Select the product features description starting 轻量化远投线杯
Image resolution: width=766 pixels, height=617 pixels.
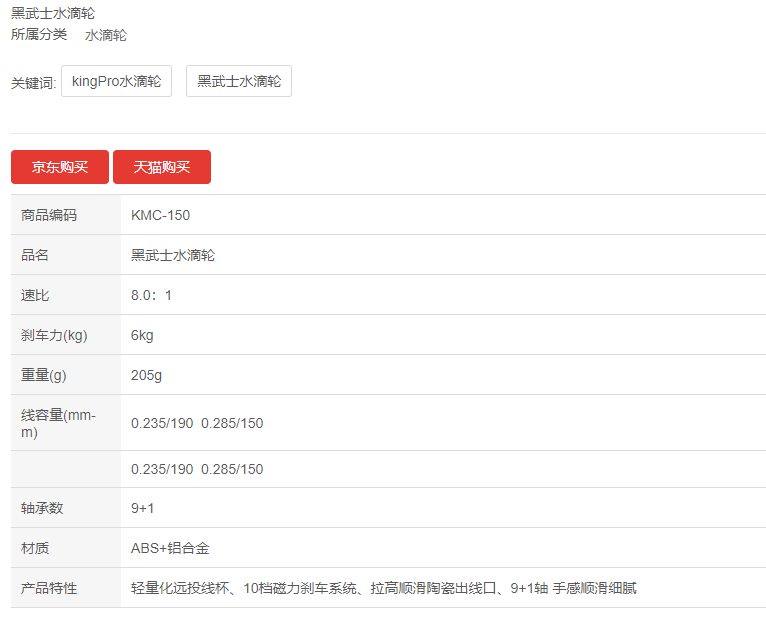[x=383, y=588]
